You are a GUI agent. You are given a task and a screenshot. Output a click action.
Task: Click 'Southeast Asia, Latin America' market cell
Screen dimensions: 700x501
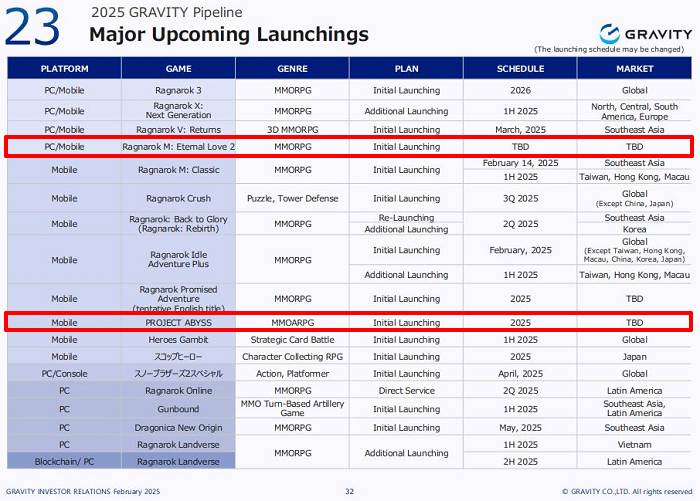(x=634, y=409)
